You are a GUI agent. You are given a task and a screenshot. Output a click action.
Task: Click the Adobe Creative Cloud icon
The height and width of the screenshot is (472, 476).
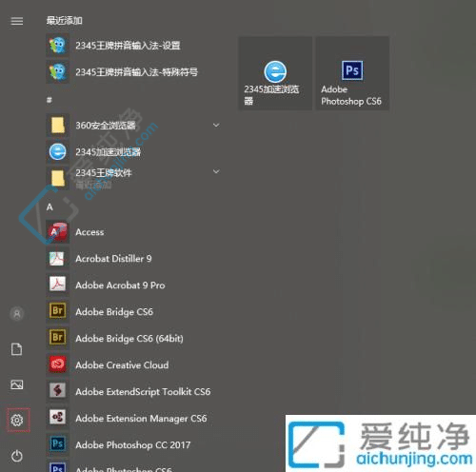[57, 364]
